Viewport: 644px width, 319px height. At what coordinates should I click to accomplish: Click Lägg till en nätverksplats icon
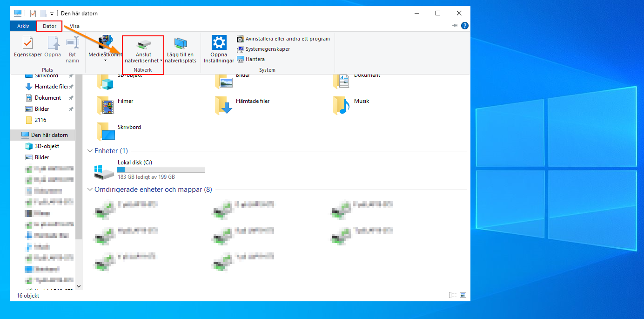(x=181, y=44)
